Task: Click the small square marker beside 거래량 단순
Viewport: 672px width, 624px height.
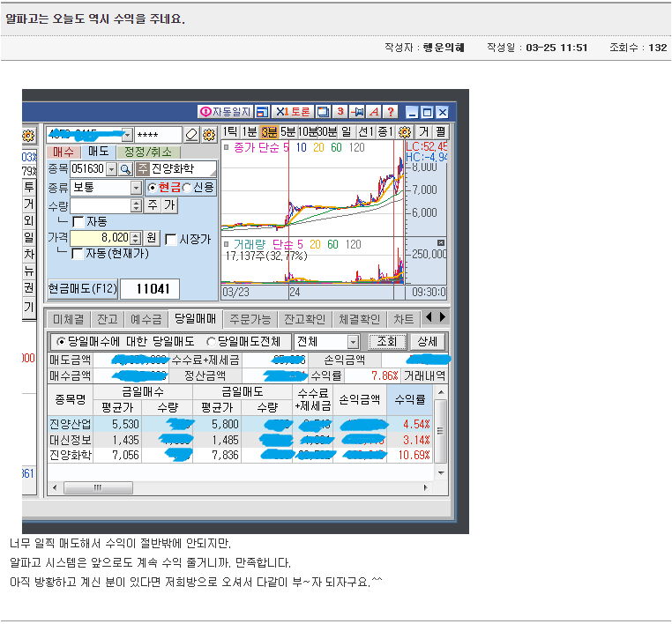Action: pyautogui.click(x=227, y=244)
